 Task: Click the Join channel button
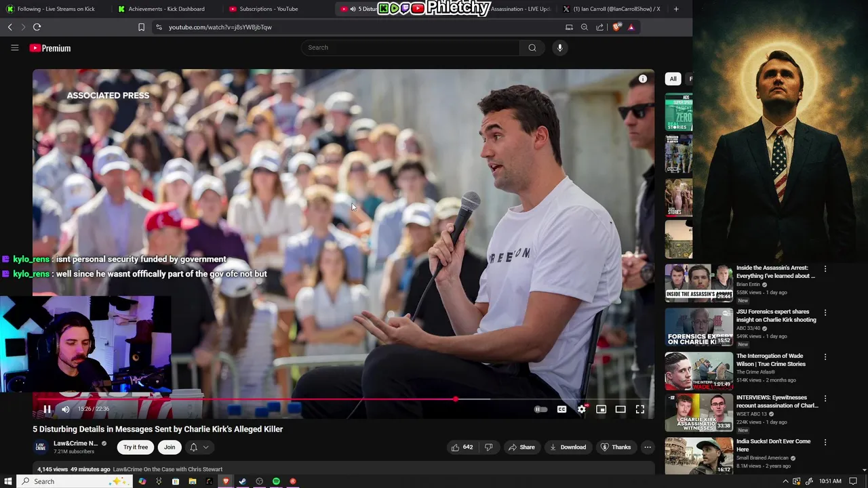[x=170, y=447]
